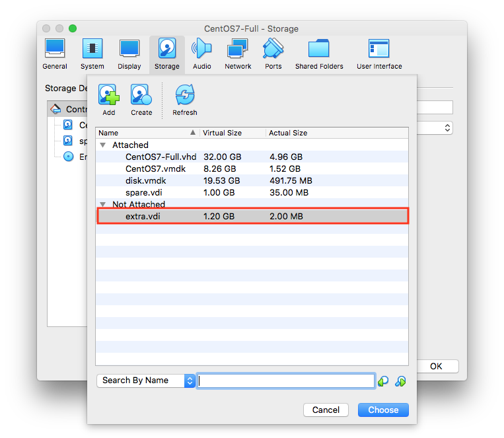Click the 1.00 GB virtual size cell
The width and height of the screenshot is (504, 438).
coord(219,193)
